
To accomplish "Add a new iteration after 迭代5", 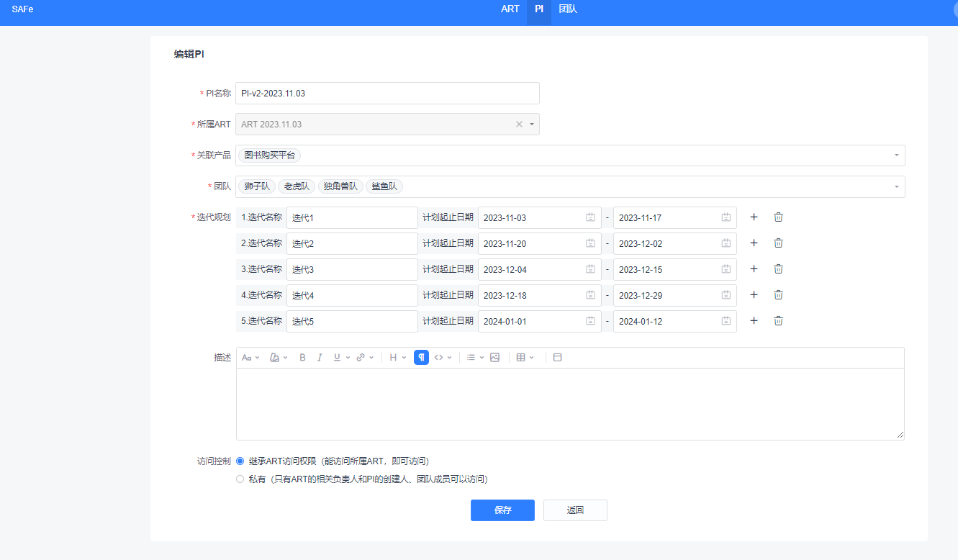I will 754,321.
